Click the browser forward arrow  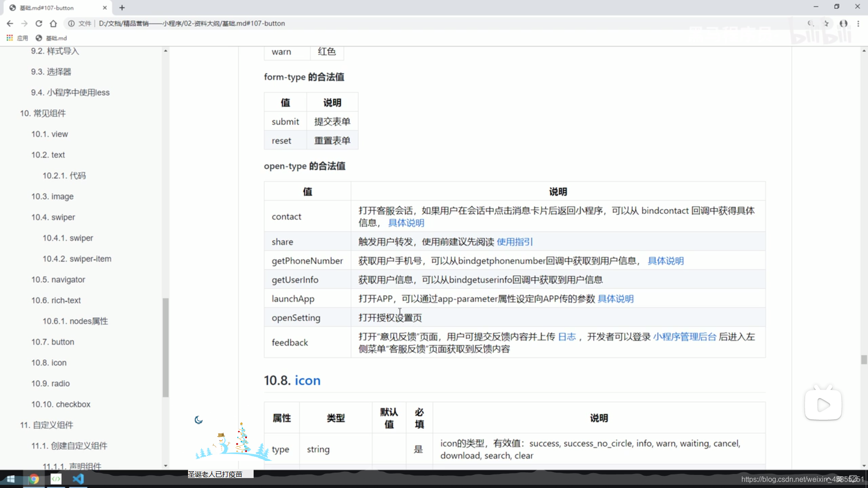click(24, 23)
